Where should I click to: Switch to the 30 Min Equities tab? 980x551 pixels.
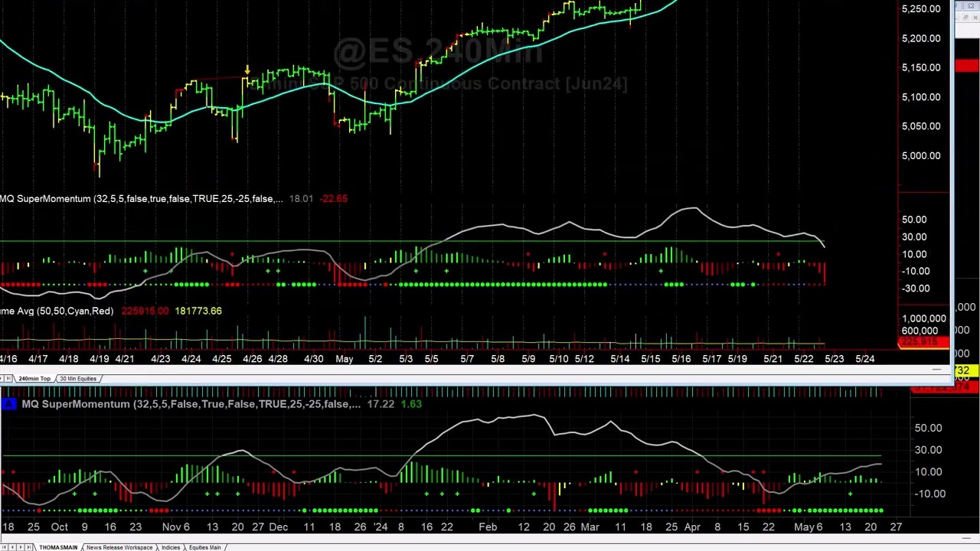pos(77,378)
